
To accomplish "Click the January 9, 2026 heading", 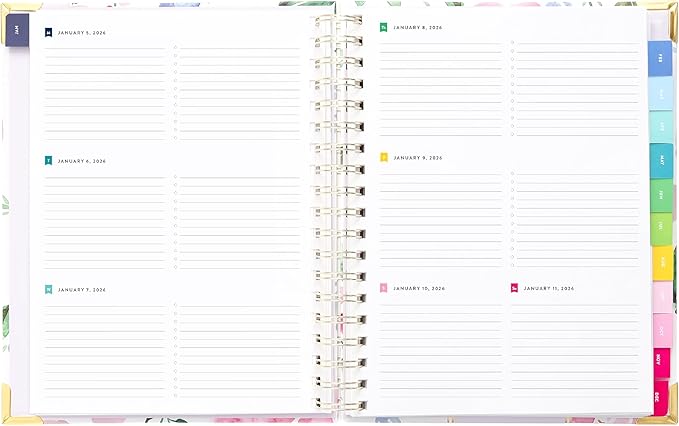I will [x=418, y=158].
